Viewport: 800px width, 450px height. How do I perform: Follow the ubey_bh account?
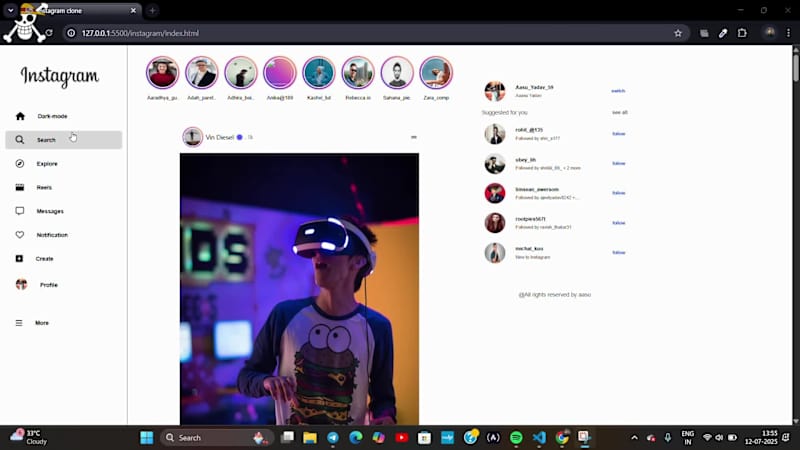[618, 163]
